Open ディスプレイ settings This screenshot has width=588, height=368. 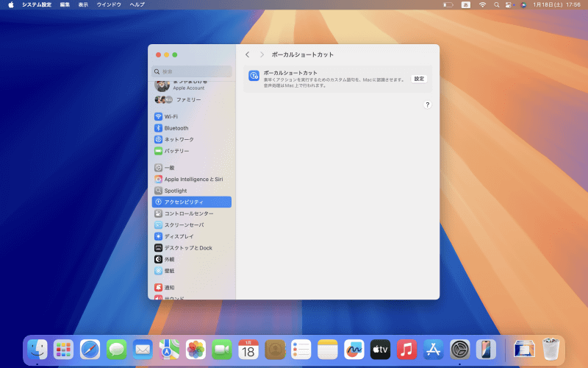192,236
